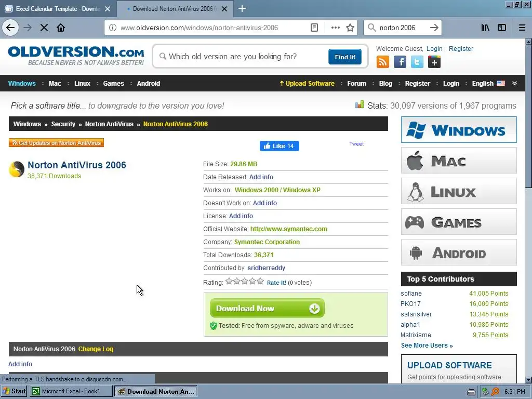
Task: Click the Tweet link
Action: 356,143
